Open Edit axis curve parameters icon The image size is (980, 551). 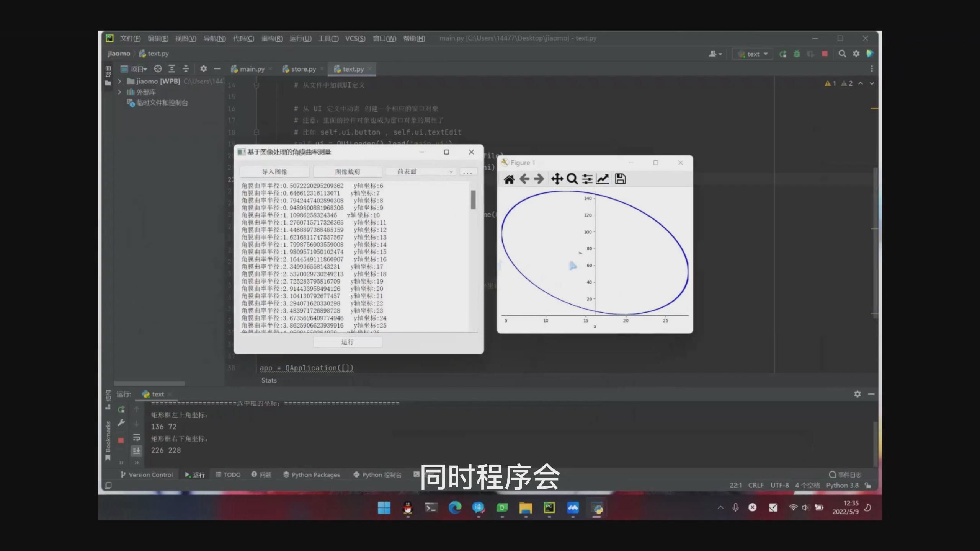click(x=603, y=179)
